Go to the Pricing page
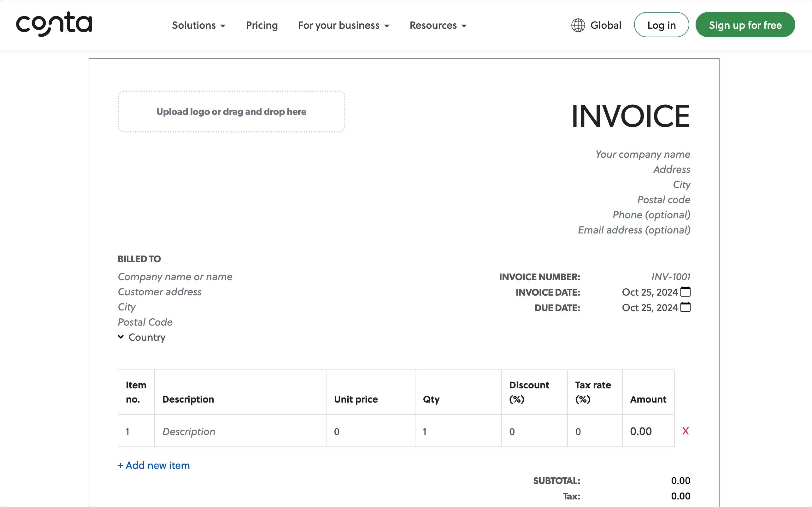 pos(262,25)
